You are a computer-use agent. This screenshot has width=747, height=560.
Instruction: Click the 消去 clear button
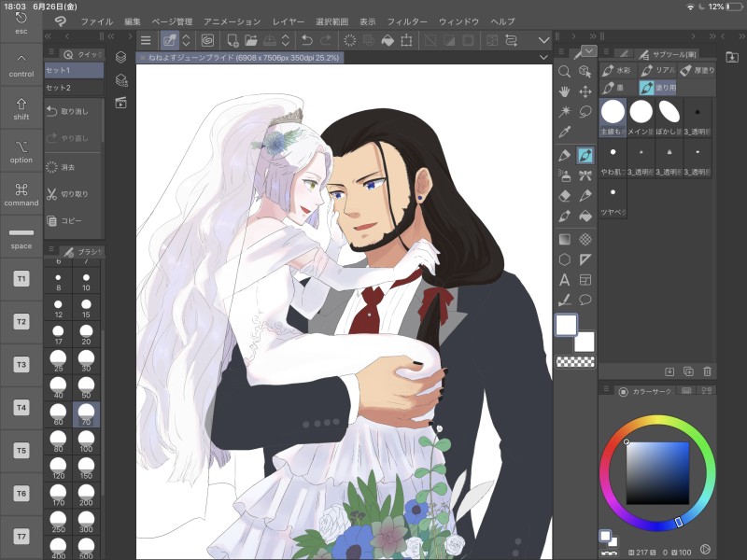click(73, 167)
